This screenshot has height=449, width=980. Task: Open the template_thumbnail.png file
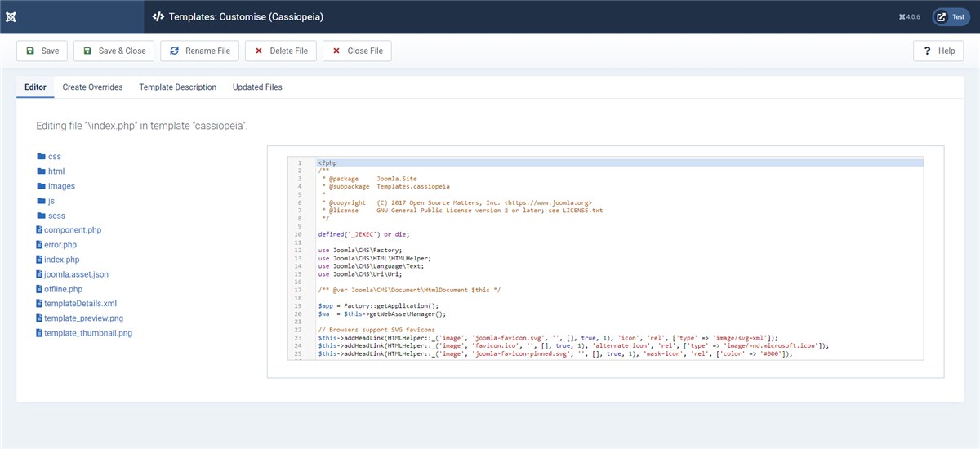[87, 333]
